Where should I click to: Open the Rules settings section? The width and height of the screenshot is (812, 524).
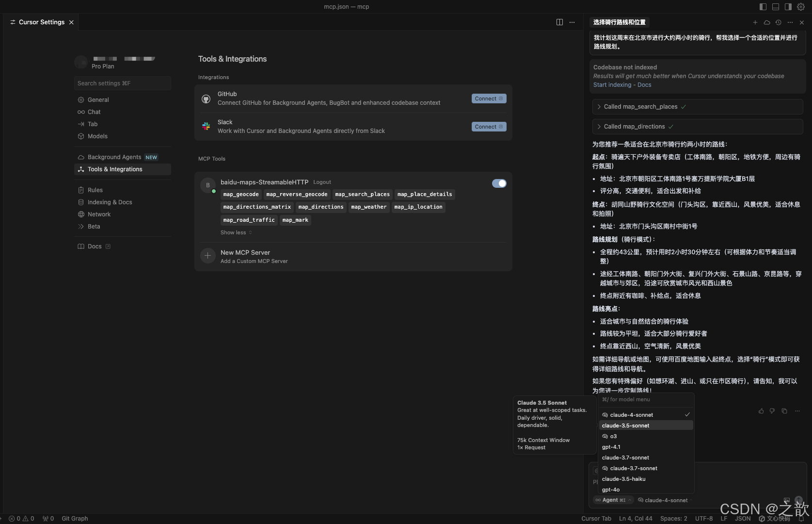point(123,190)
